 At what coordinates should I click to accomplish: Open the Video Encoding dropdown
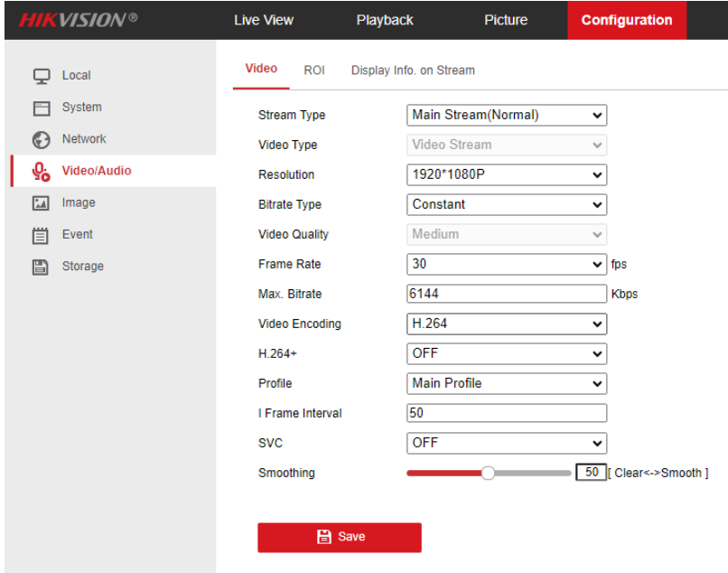(x=506, y=324)
